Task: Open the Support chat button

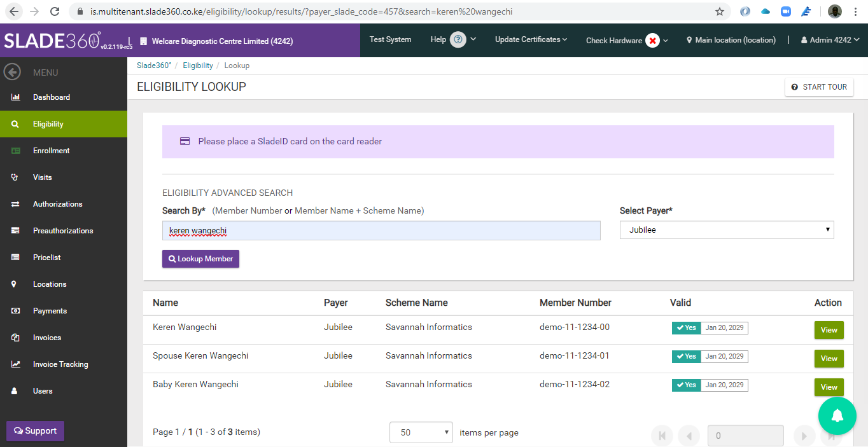Action: [x=35, y=431]
